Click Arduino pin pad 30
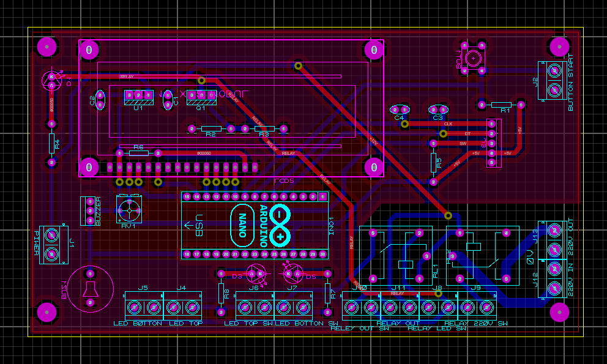The width and height of the screenshot is (607, 364). point(323,254)
